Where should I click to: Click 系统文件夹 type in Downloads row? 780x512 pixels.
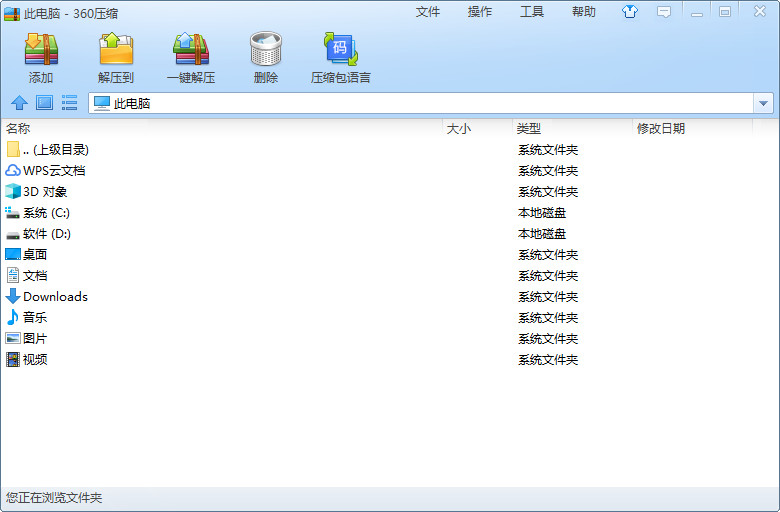pyautogui.click(x=548, y=297)
